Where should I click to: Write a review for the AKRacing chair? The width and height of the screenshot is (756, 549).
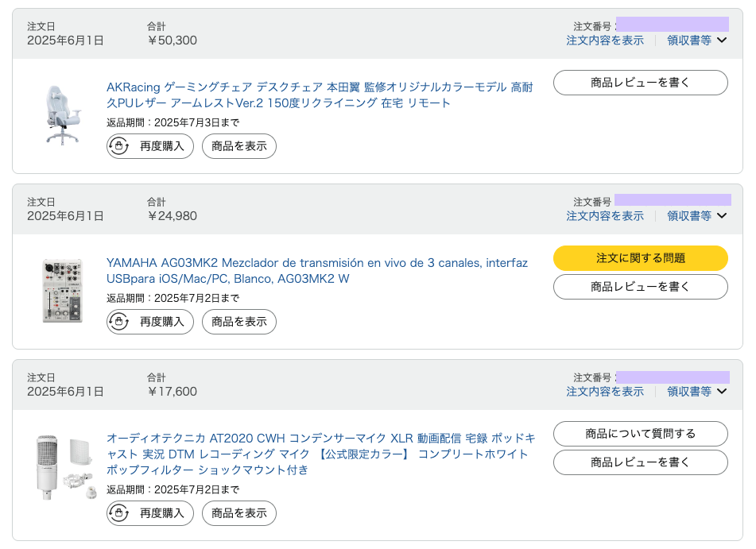(x=640, y=83)
